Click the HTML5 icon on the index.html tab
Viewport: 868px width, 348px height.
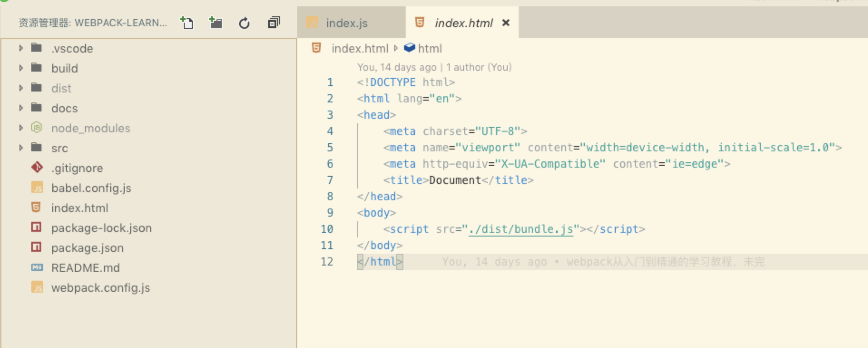pyautogui.click(x=420, y=22)
